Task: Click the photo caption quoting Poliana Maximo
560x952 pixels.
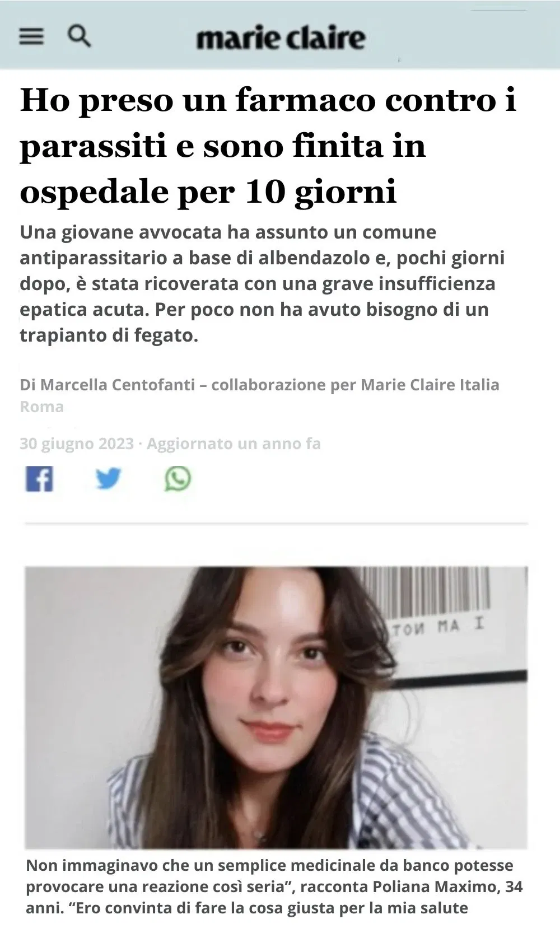Action: point(274,886)
